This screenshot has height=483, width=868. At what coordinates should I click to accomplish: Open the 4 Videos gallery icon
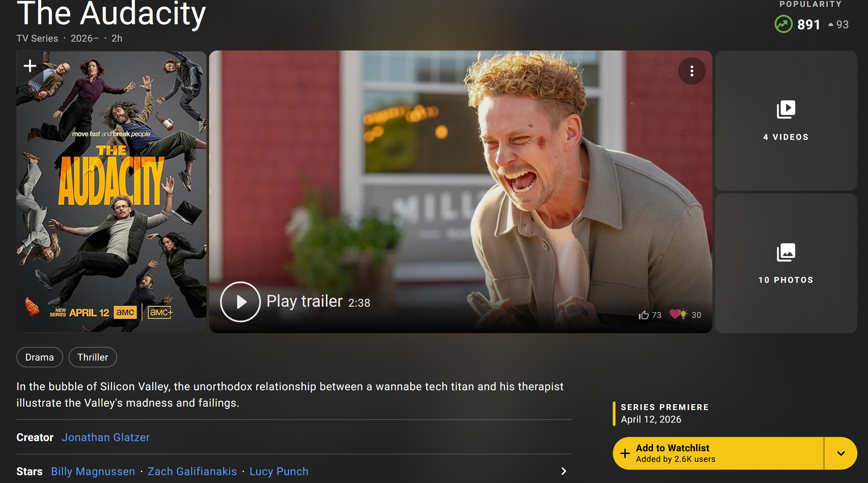[786, 109]
